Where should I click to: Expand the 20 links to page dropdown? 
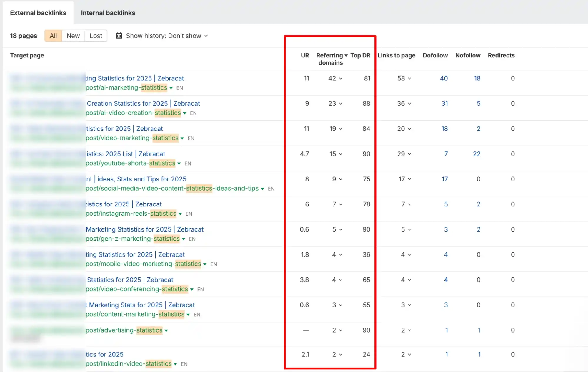point(404,129)
